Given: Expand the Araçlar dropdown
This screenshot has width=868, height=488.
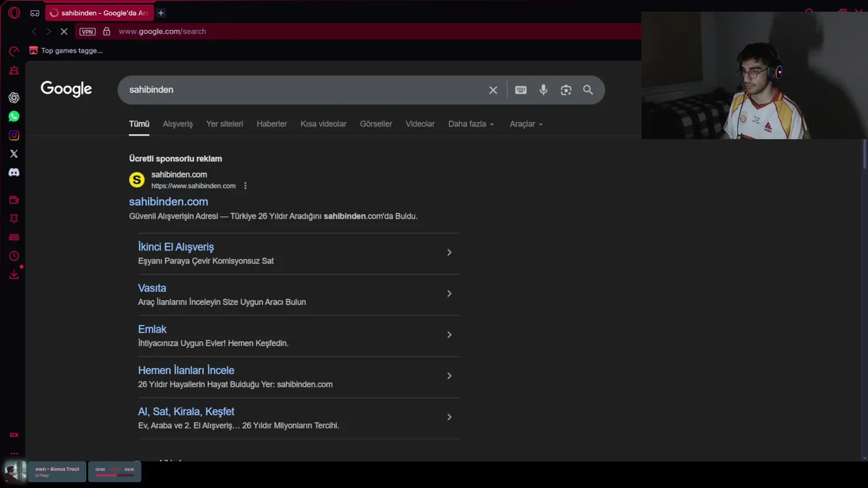Looking at the screenshot, I should point(526,124).
